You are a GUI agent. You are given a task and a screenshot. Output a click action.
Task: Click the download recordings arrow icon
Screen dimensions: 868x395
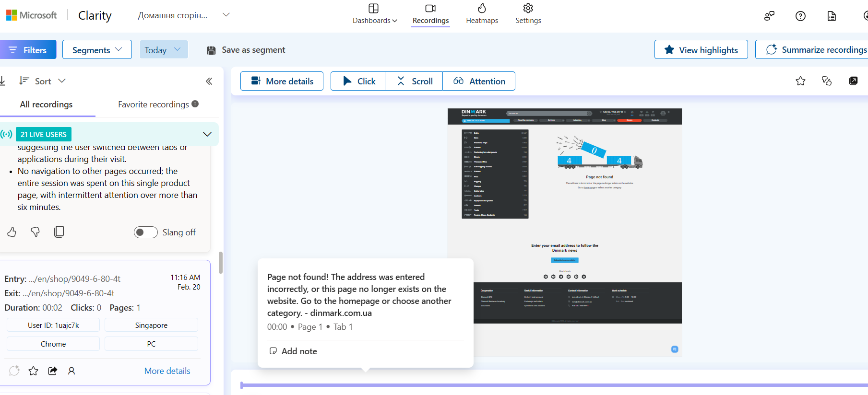(2, 81)
